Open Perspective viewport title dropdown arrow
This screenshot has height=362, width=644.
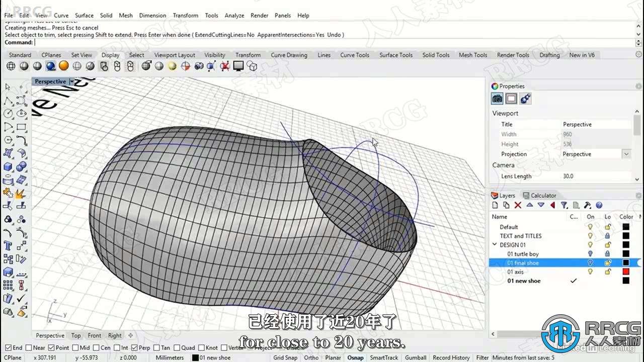point(71,81)
